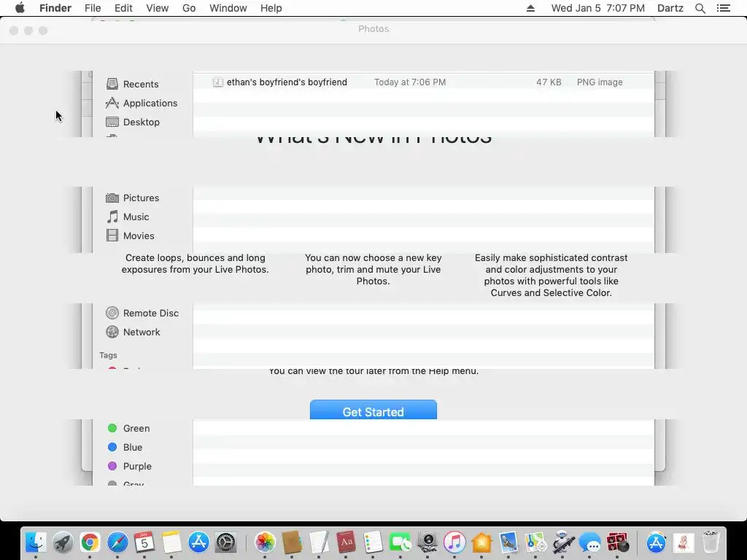Image resolution: width=747 pixels, height=560 pixels.
Task: Open Automator robot icon in Dock
Action: (563, 542)
